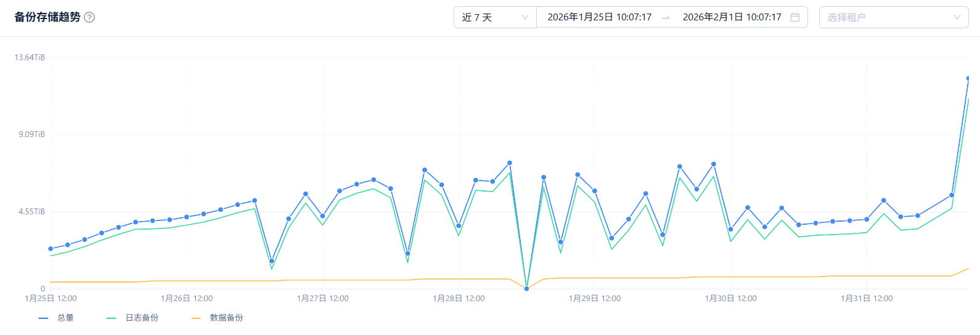Click the orange 数据备份 legend line marker
The height and width of the screenshot is (335, 980).
click(196, 318)
